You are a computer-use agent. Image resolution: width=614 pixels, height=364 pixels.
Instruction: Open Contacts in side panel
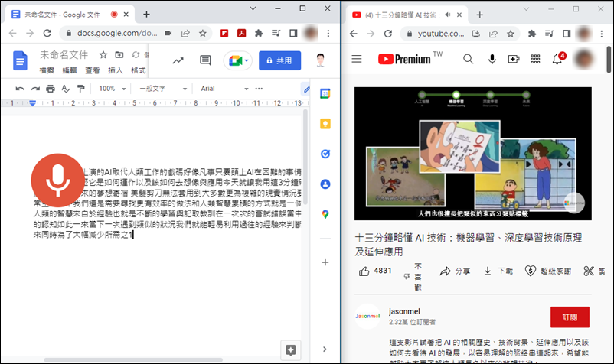coord(325,184)
